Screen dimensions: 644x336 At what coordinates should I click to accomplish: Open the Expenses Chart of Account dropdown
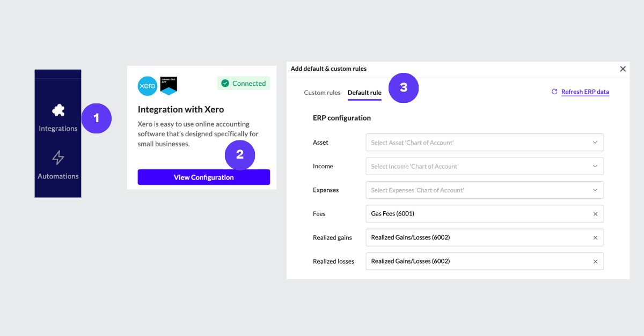(x=485, y=190)
